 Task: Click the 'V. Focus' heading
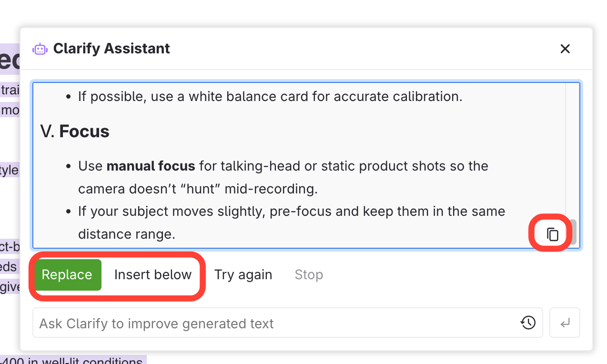(75, 131)
